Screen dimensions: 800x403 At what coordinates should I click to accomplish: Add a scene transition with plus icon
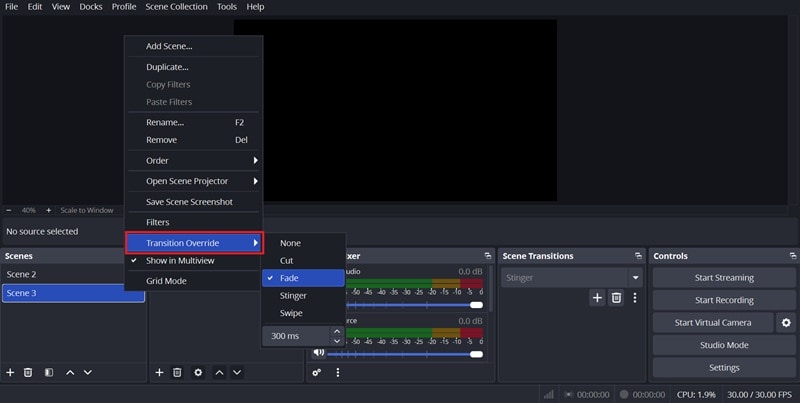597,297
